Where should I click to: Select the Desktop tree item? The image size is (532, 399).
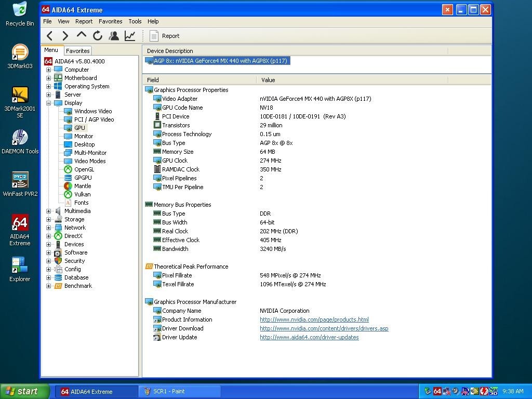(x=85, y=144)
